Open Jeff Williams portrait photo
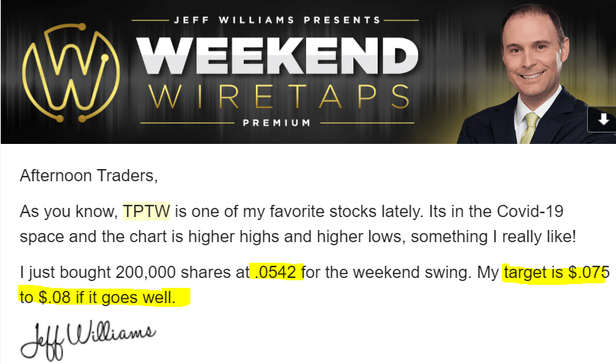The image size is (616, 364). pyautogui.click(x=535, y=72)
